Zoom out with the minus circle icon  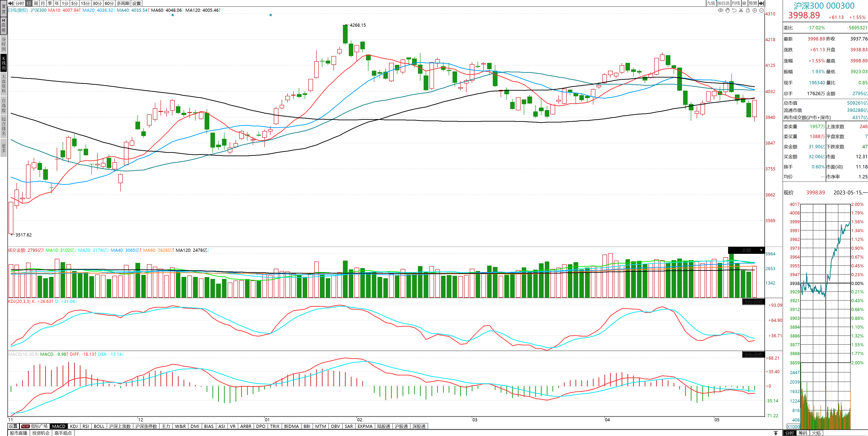pos(761,10)
